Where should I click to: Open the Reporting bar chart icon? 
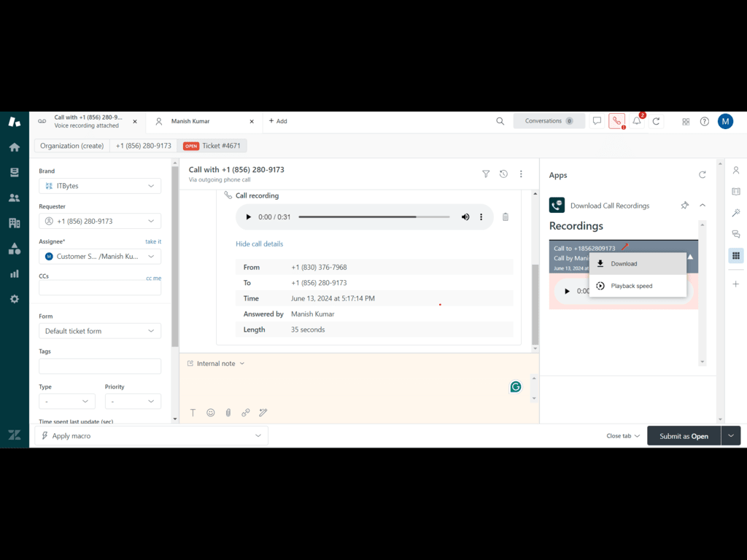(14, 273)
